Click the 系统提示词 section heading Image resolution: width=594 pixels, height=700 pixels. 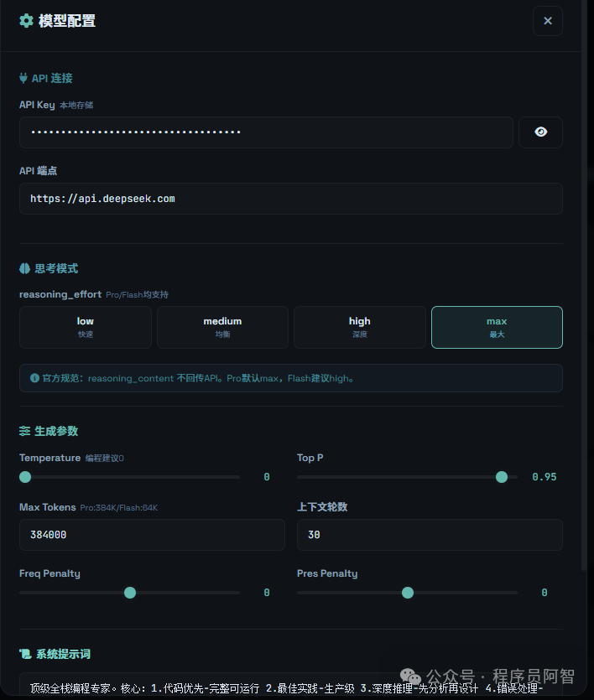63,654
